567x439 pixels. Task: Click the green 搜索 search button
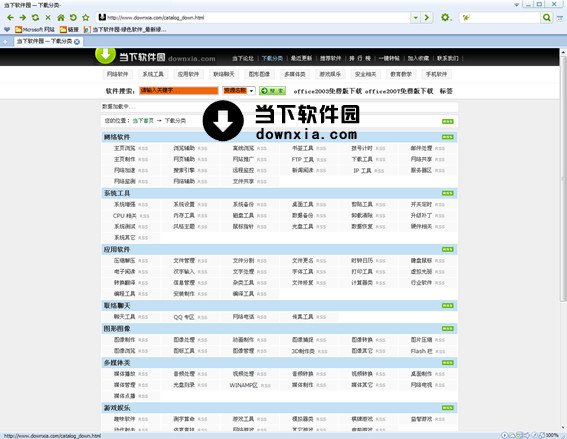click(272, 91)
